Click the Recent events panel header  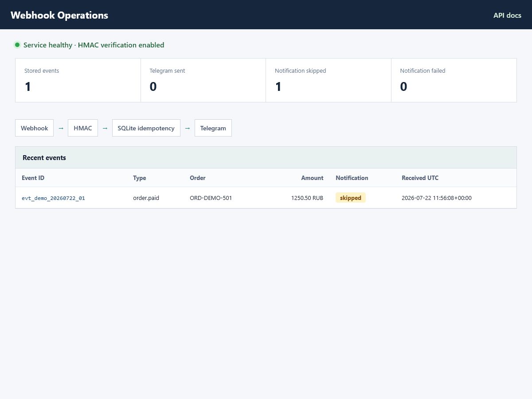point(266,157)
